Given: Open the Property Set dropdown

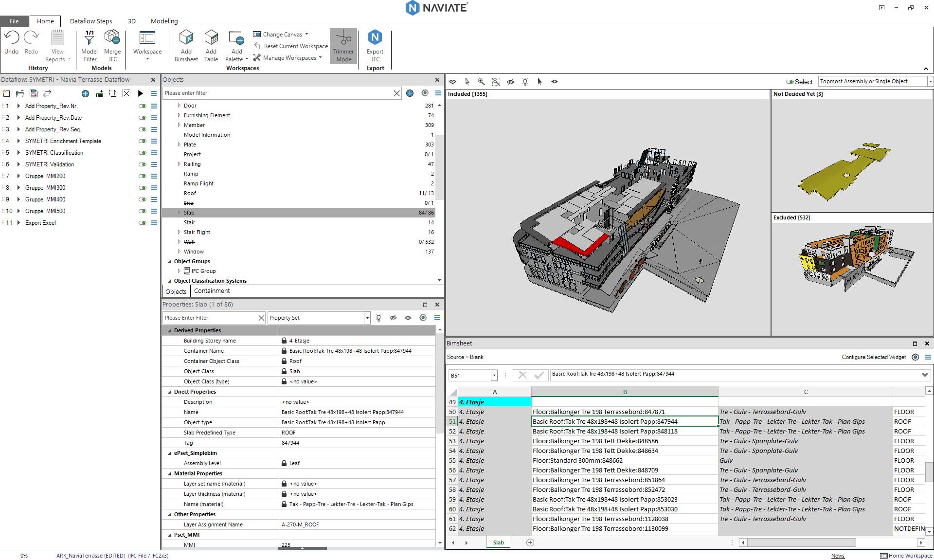Looking at the screenshot, I should 367,318.
